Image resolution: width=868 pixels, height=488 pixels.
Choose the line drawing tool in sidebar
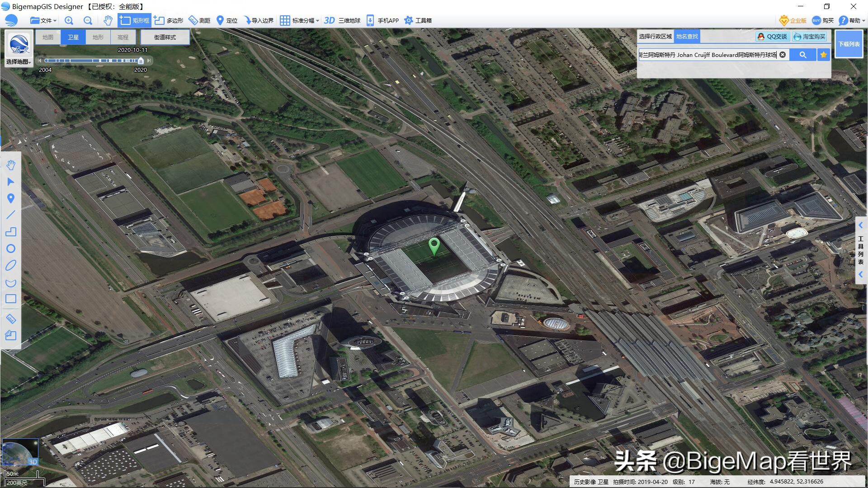(11, 215)
